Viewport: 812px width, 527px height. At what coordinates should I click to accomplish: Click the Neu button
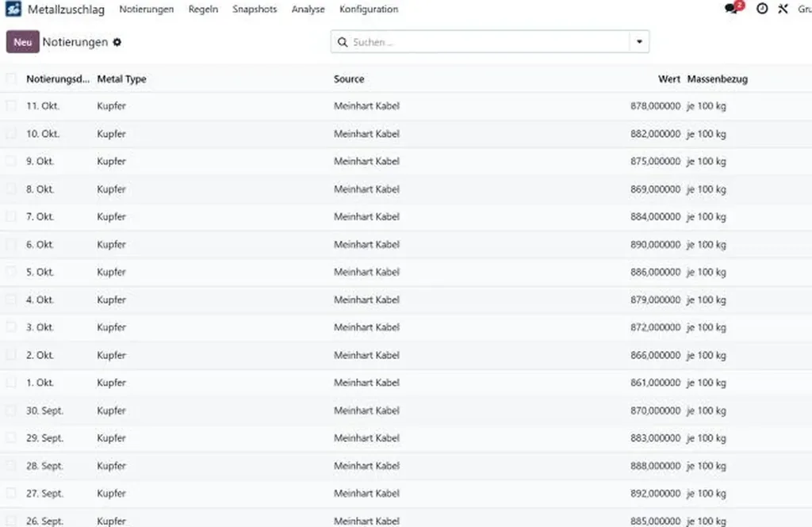click(23, 42)
